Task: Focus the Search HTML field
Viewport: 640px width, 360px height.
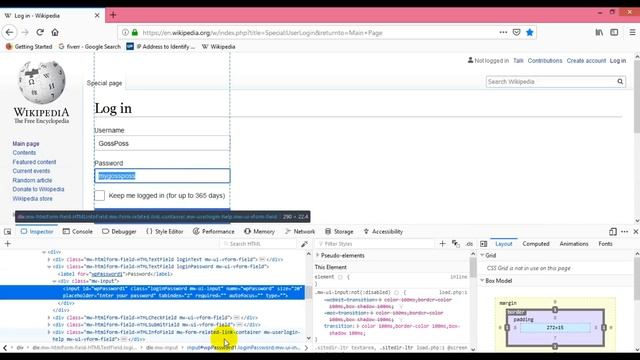Action: click(x=258, y=244)
